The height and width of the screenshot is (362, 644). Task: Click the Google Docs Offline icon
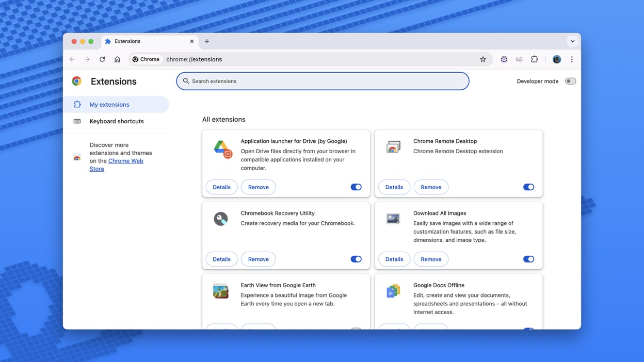coord(393,291)
